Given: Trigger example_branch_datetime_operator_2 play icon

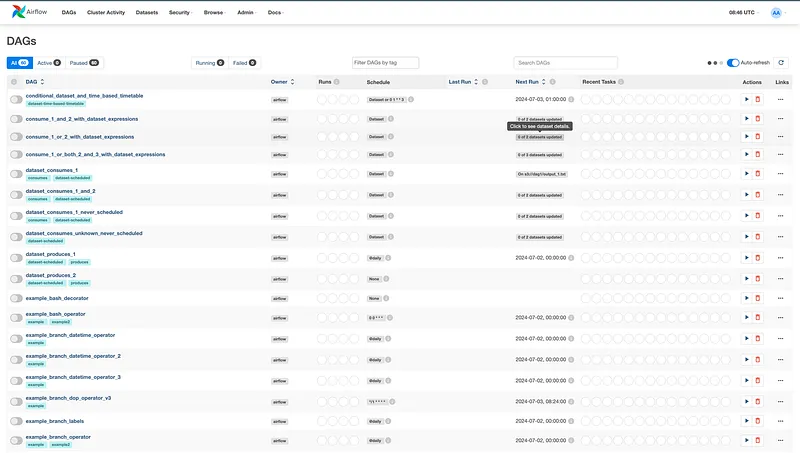Looking at the screenshot, I should pos(746,360).
